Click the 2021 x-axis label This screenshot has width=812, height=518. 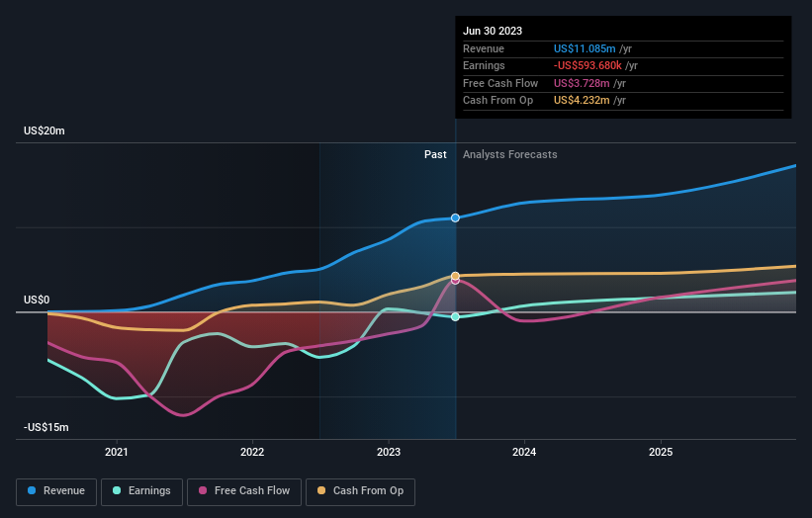coord(117,453)
